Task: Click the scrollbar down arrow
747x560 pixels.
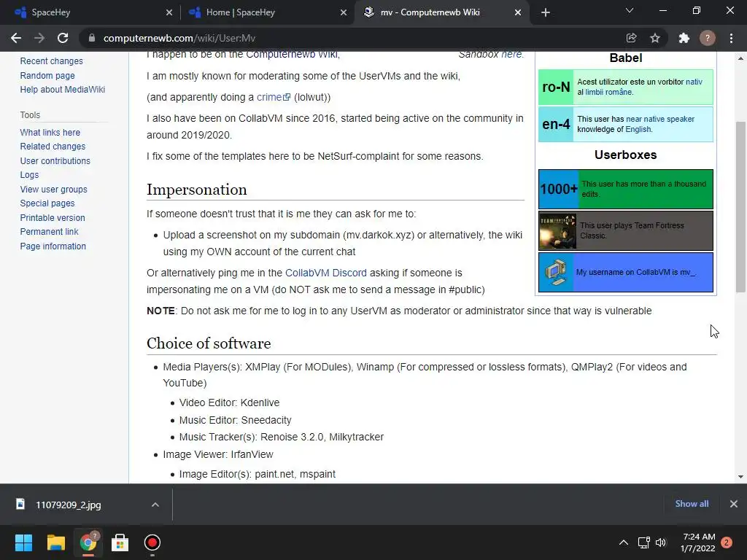Action: (x=740, y=476)
